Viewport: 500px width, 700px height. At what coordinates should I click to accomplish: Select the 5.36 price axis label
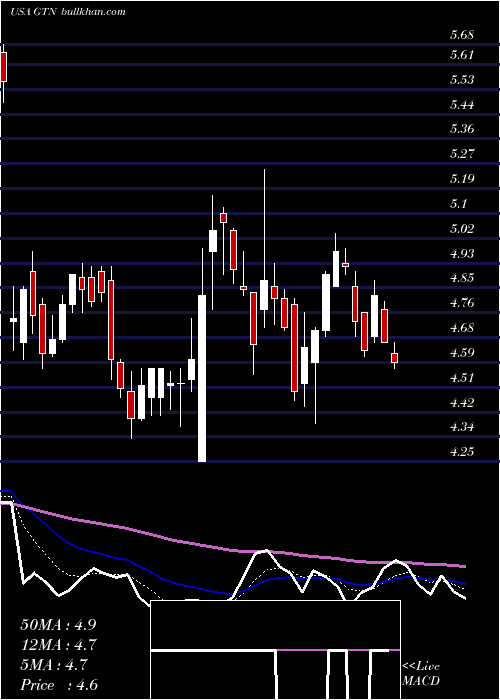(462, 129)
